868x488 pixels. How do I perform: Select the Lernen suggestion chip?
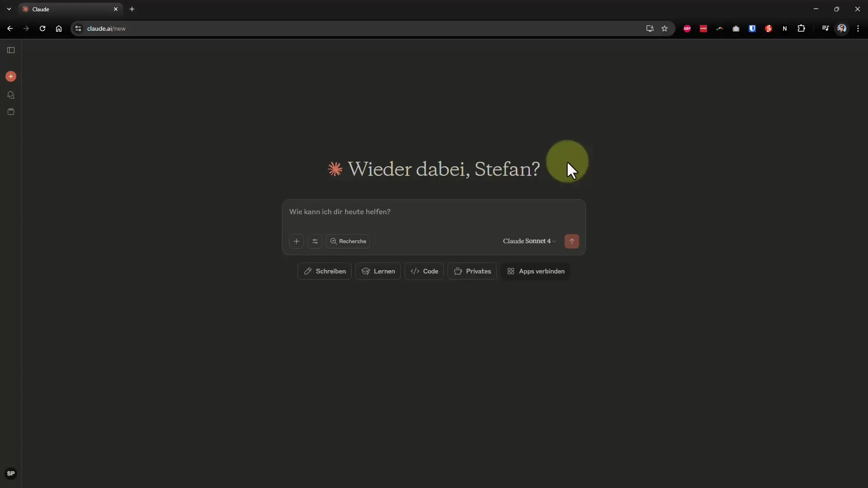[378, 271]
